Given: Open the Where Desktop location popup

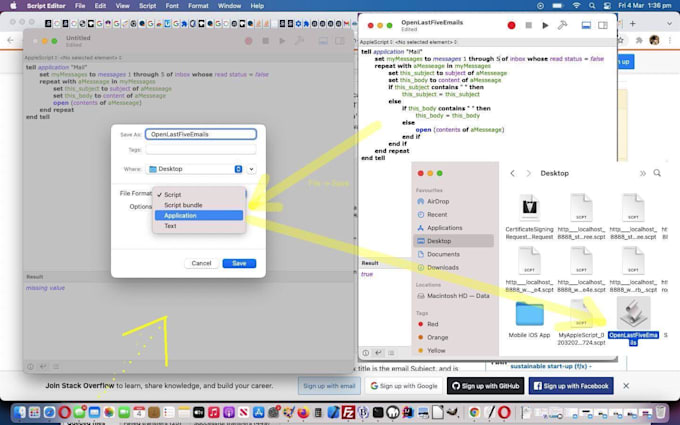Looking at the screenshot, I should (195, 169).
